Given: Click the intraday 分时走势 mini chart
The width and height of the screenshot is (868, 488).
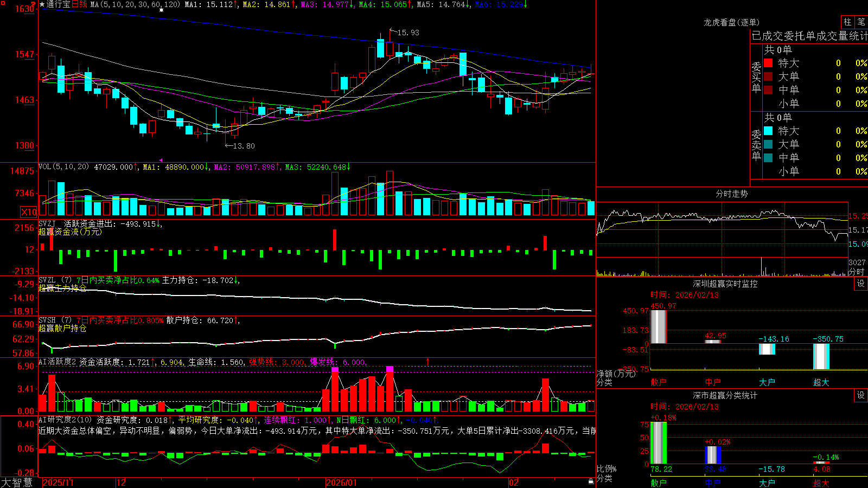Looking at the screenshot, I should [722, 239].
